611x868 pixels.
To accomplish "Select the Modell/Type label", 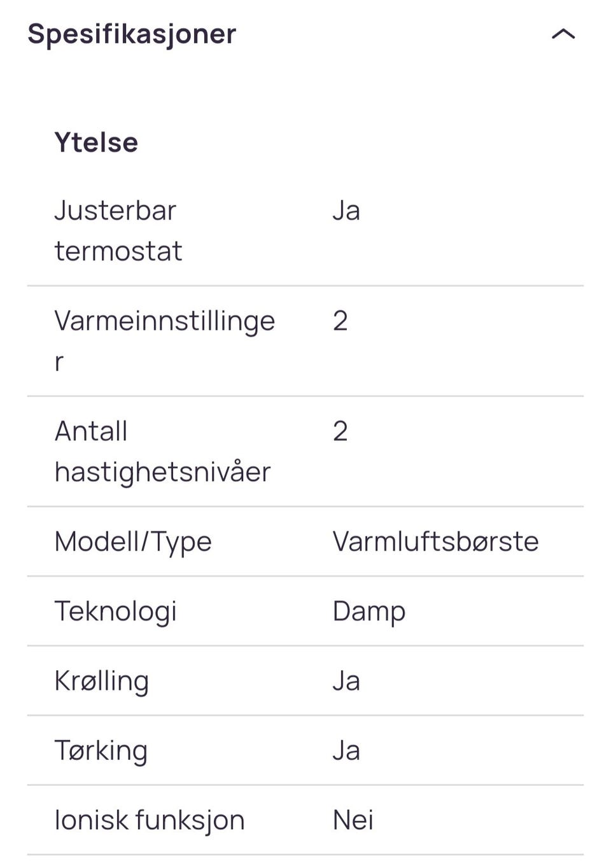I will point(133,542).
